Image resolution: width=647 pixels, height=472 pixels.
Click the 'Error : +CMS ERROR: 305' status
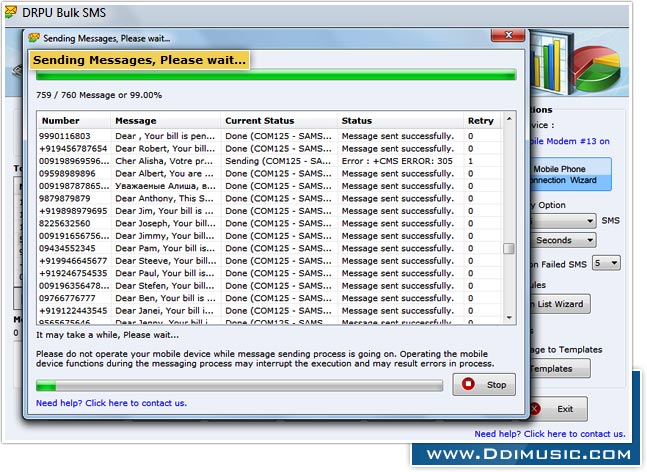click(397, 161)
